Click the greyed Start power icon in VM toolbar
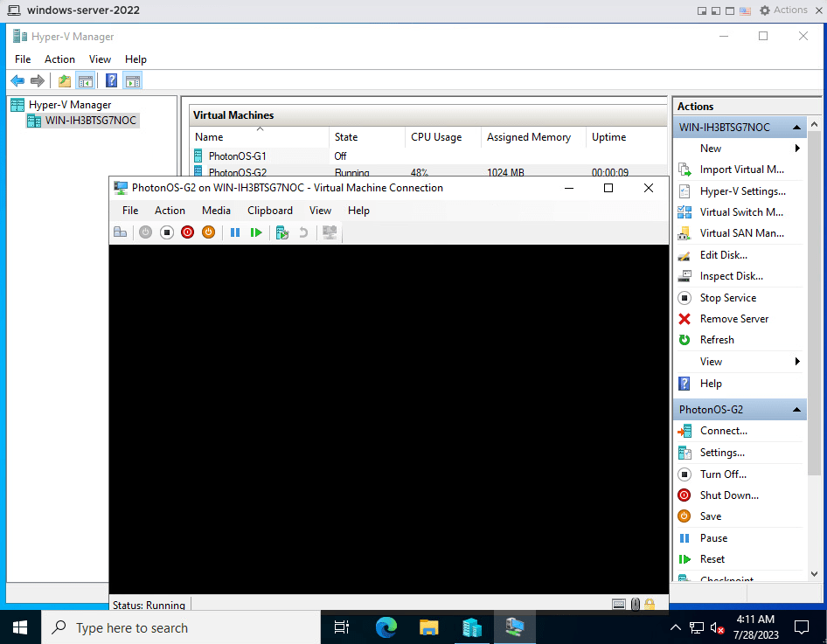827x644 pixels. (x=146, y=232)
